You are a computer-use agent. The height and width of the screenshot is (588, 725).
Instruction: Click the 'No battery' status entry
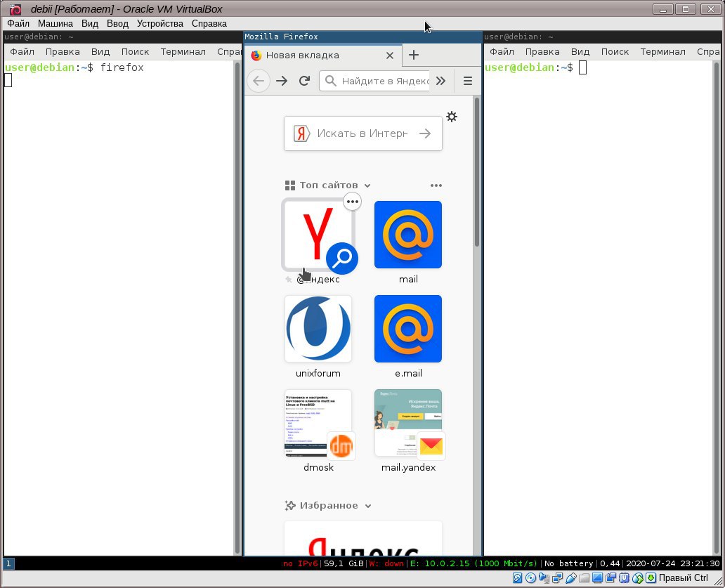569,563
